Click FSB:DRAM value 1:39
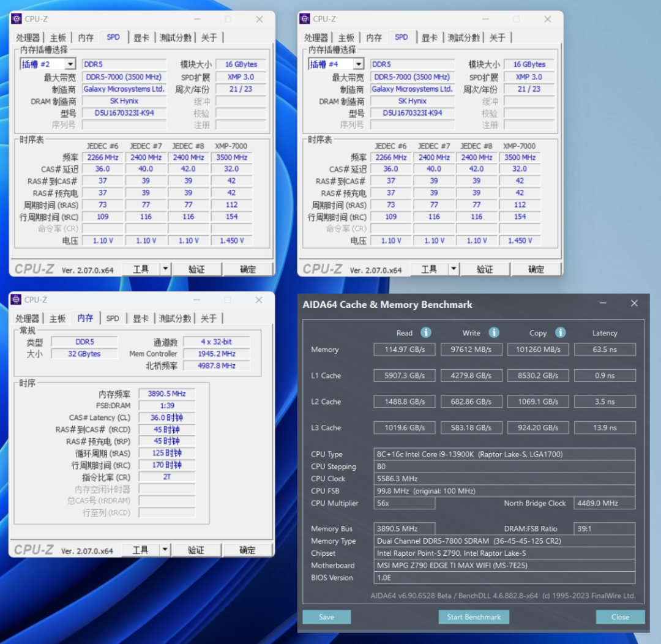Viewport: 661px width, 644px height. [x=167, y=405]
